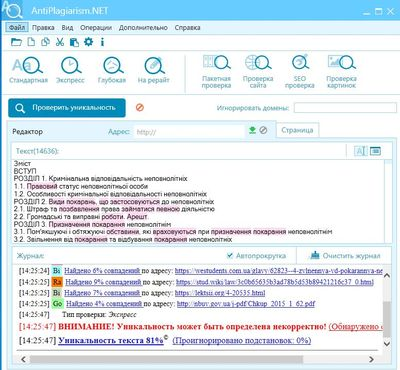This screenshot has height=370, width=400.
Task: Open the Вид menu
Action: (x=67, y=28)
